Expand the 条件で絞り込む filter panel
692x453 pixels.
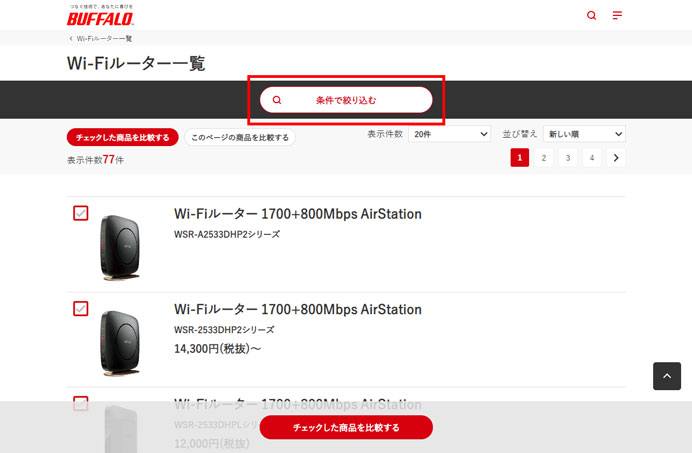click(x=346, y=100)
